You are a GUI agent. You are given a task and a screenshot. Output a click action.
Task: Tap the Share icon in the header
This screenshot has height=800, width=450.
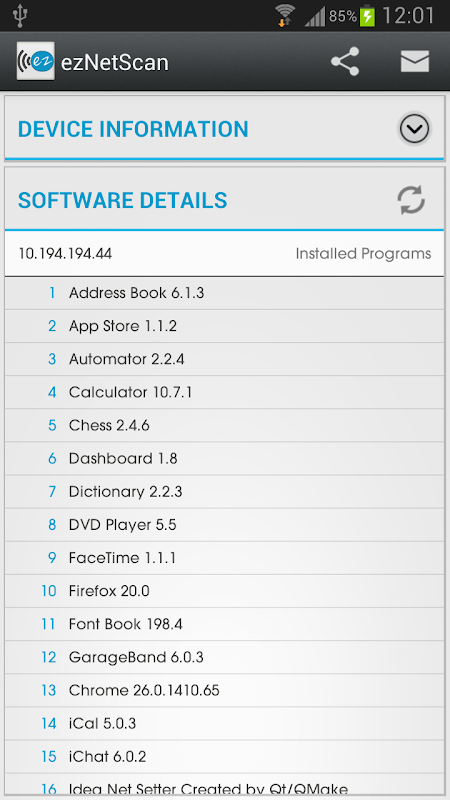345,62
